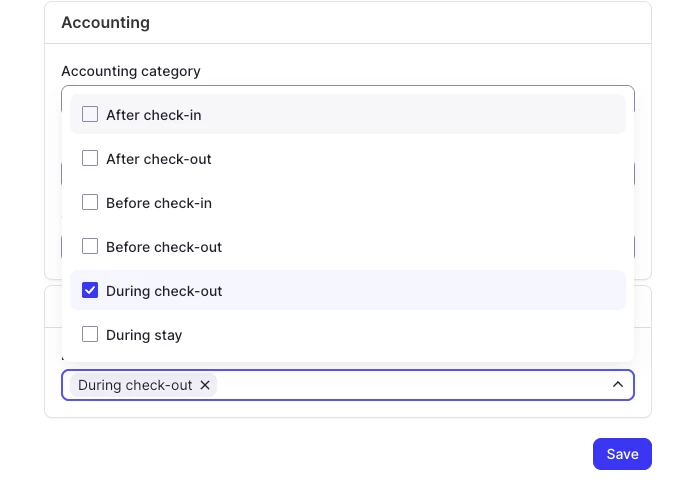
Task: Remove the During check-out chip with X
Action: point(205,385)
